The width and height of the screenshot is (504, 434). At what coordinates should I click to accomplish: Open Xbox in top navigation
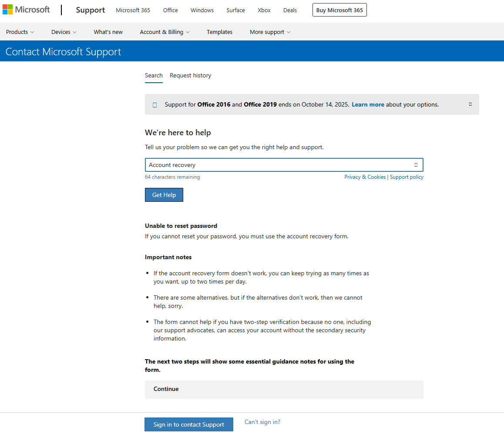(x=264, y=10)
